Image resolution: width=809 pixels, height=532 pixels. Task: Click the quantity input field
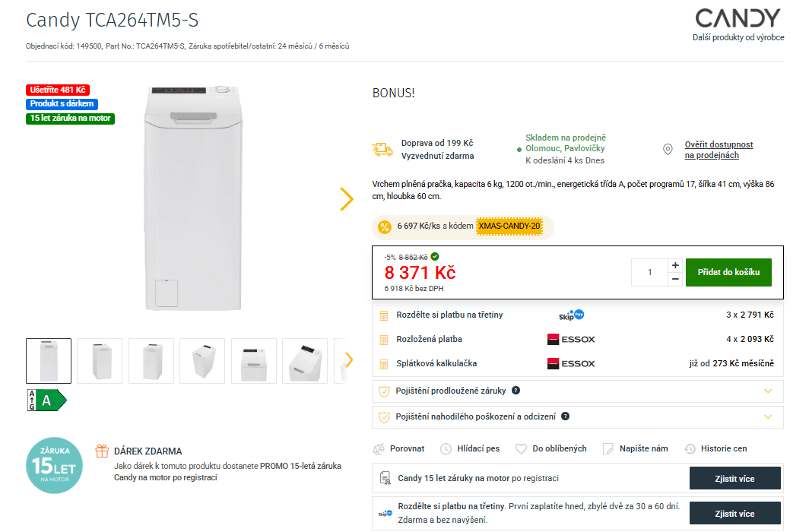[x=649, y=272]
